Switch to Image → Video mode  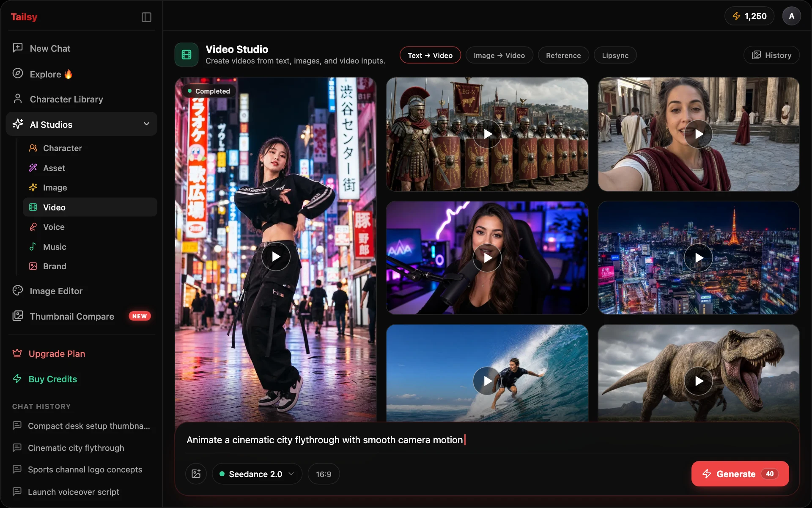click(x=499, y=55)
